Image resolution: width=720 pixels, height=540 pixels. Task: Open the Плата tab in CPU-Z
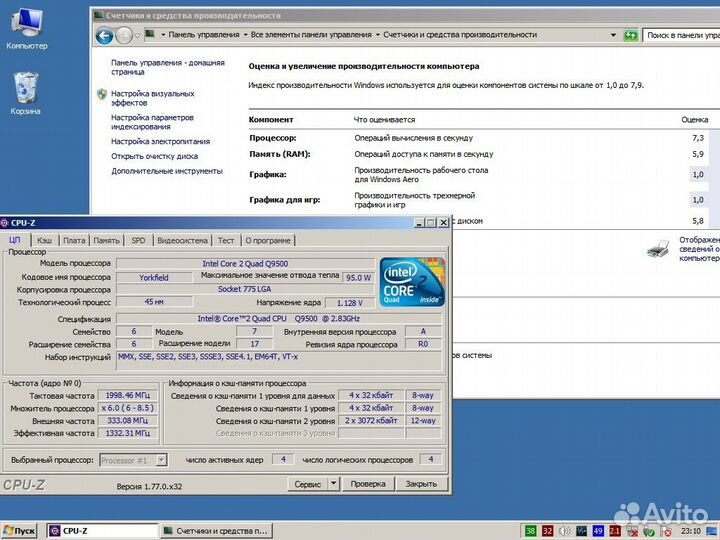click(74, 240)
